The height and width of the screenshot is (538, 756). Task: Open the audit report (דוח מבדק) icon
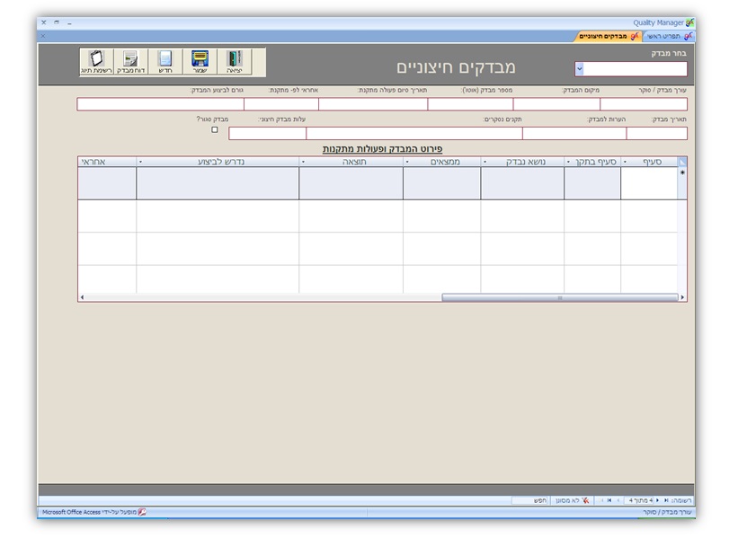point(131,62)
